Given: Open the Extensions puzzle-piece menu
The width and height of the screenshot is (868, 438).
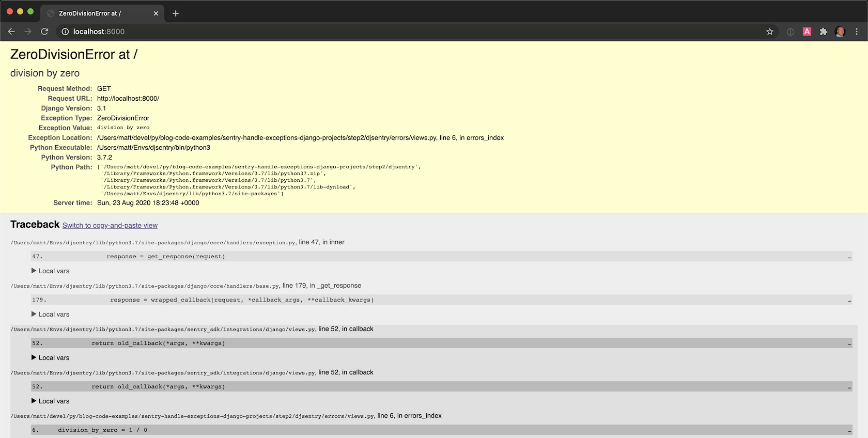Looking at the screenshot, I should 824,32.
